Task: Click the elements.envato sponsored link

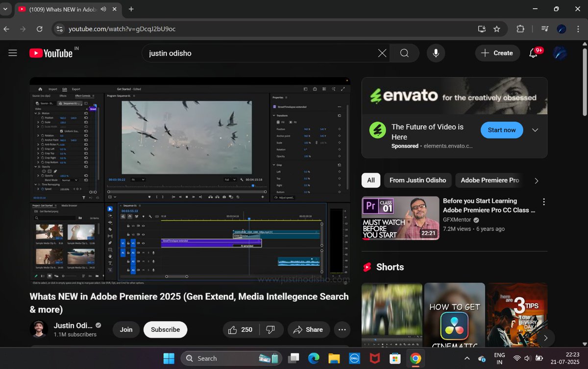Action: click(448, 146)
